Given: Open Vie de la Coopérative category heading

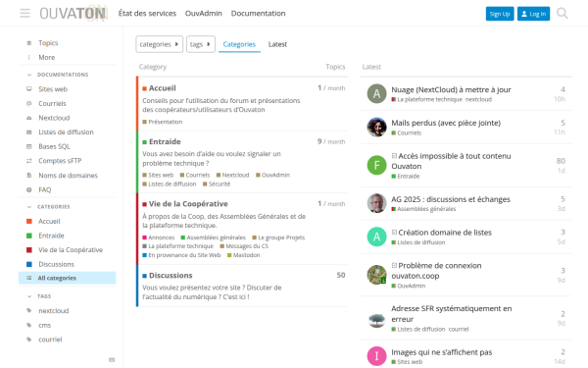Looking at the screenshot, I should pyautogui.click(x=188, y=203).
